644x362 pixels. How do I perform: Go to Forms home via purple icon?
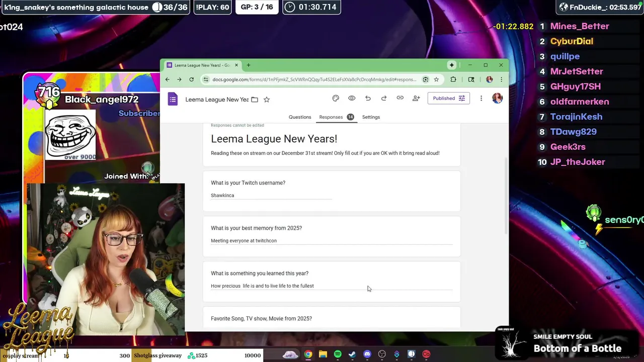coord(173,99)
